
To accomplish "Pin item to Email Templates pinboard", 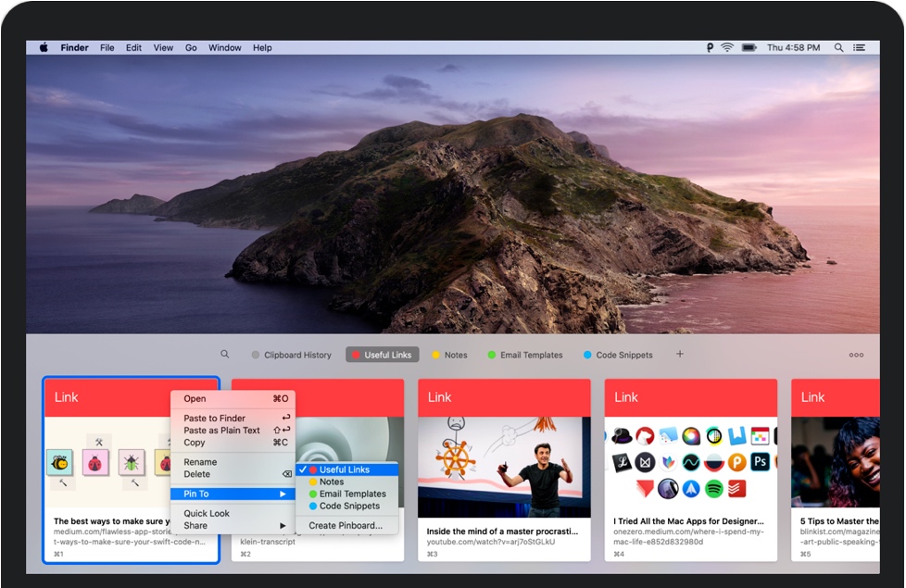I will coord(352,494).
